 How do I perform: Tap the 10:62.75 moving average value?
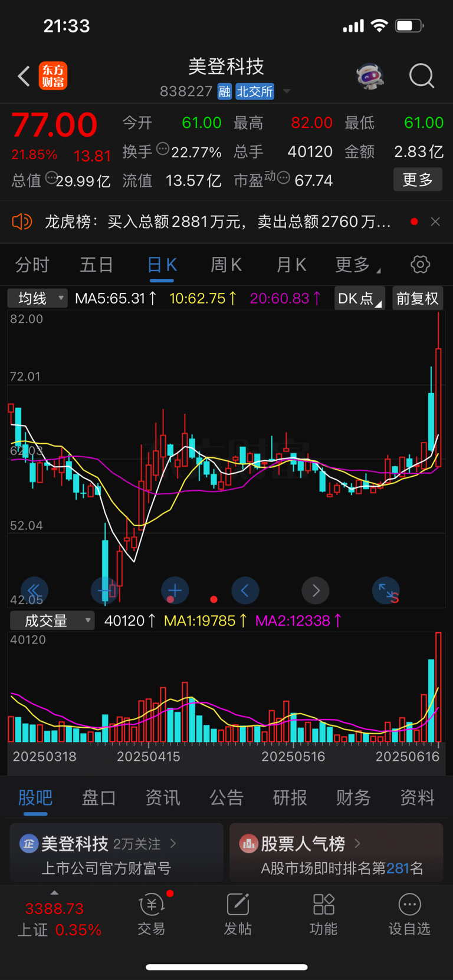click(x=203, y=298)
